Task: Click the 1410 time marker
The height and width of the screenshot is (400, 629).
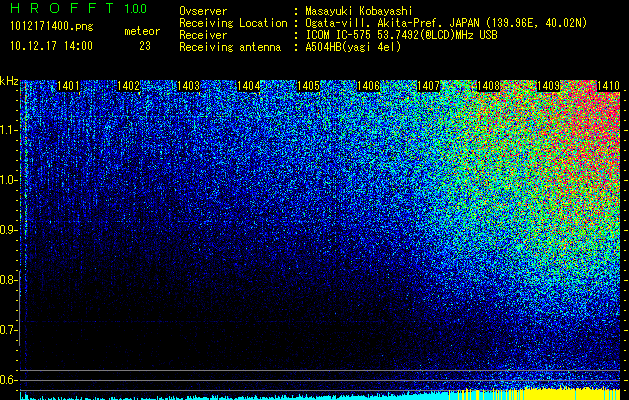Action: click(x=609, y=86)
